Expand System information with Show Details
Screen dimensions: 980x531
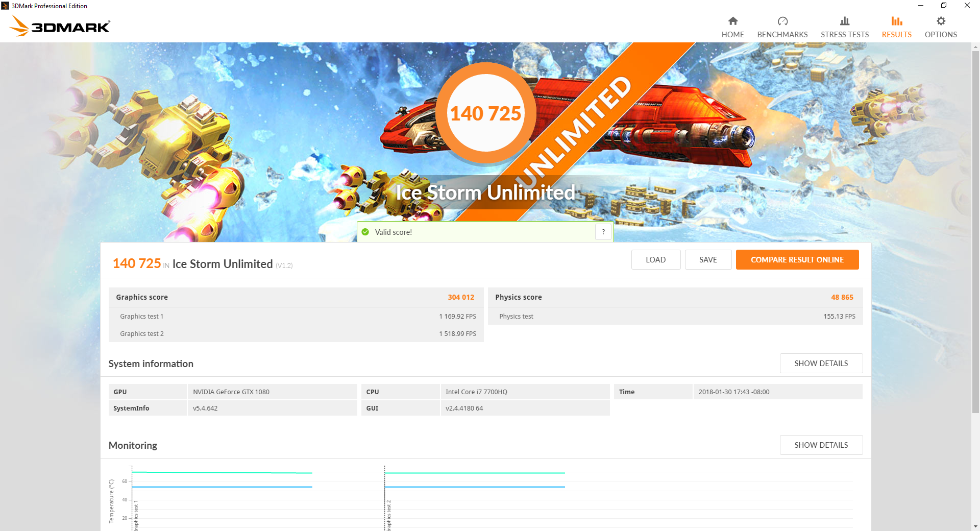click(821, 364)
